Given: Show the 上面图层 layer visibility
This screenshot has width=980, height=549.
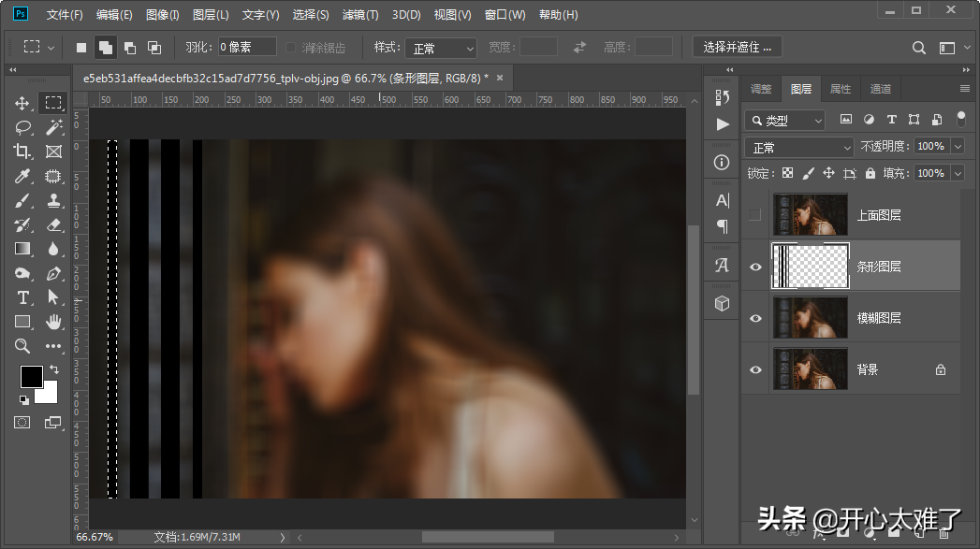Looking at the screenshot, I should coord(755,215).
